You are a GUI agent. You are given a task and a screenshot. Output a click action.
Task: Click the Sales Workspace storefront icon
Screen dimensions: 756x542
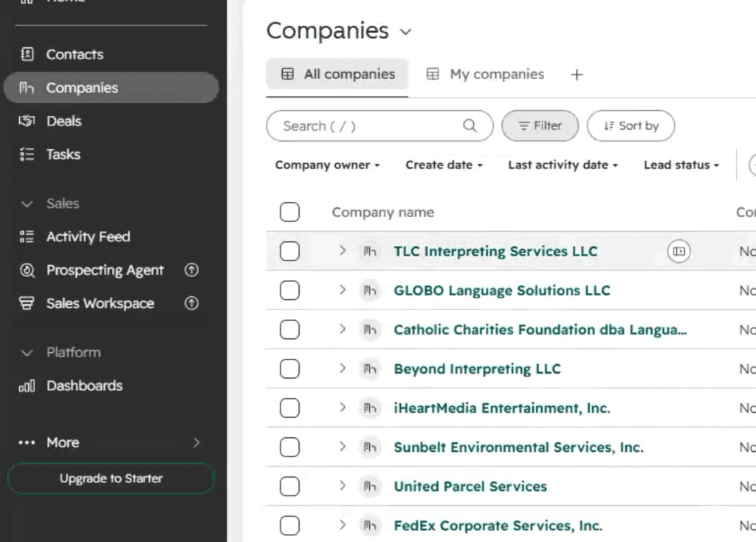27,303
